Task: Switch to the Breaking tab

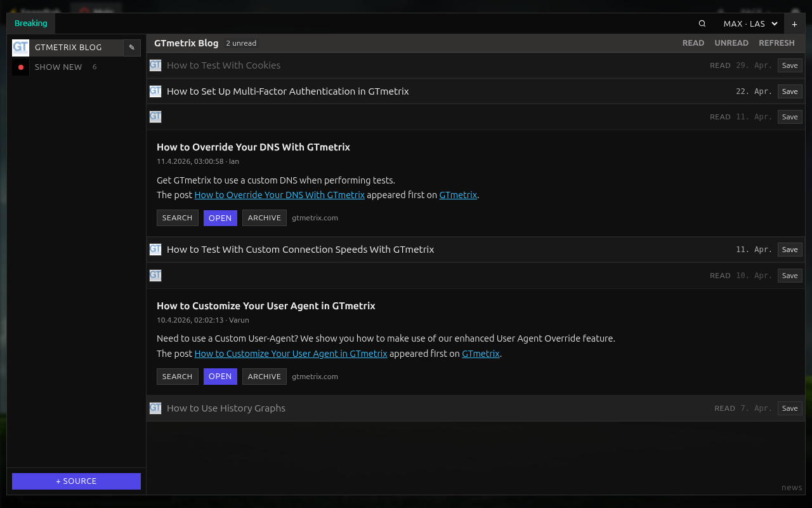Action: coord(31,23)
